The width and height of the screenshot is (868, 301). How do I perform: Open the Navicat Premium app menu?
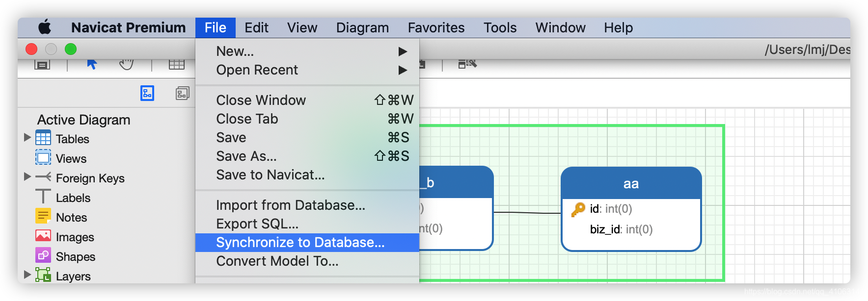129,27
